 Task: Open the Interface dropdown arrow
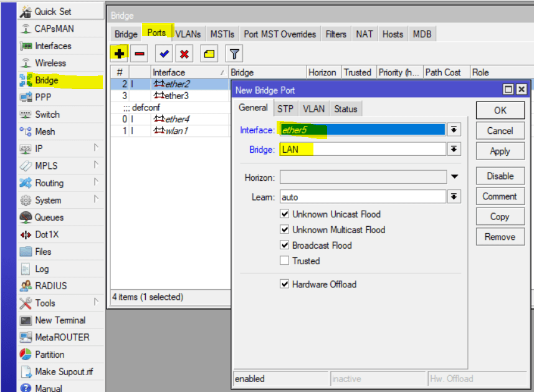click(x=454, y=130)
